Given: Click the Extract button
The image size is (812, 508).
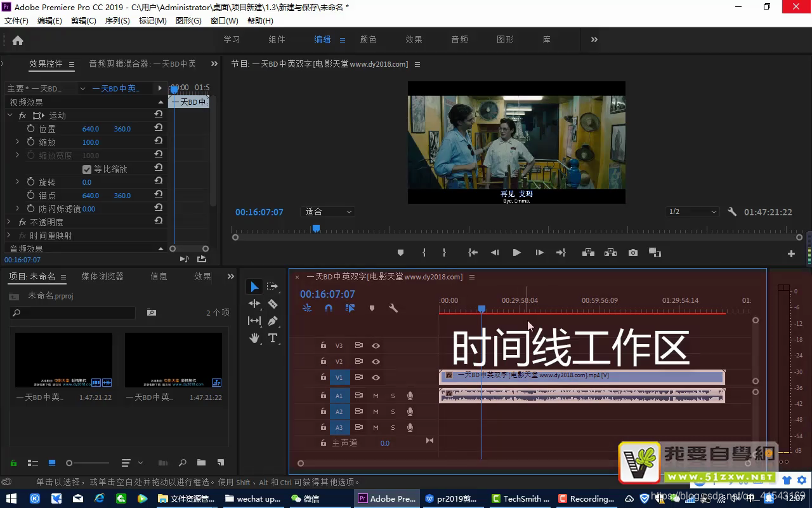Looking at the screenshot, I should tap(610, 253).
